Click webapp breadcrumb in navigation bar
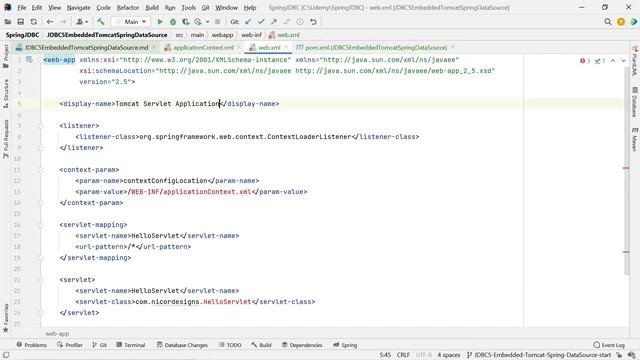The width and height of the screenshot is (640, 360). coord(222,35)
